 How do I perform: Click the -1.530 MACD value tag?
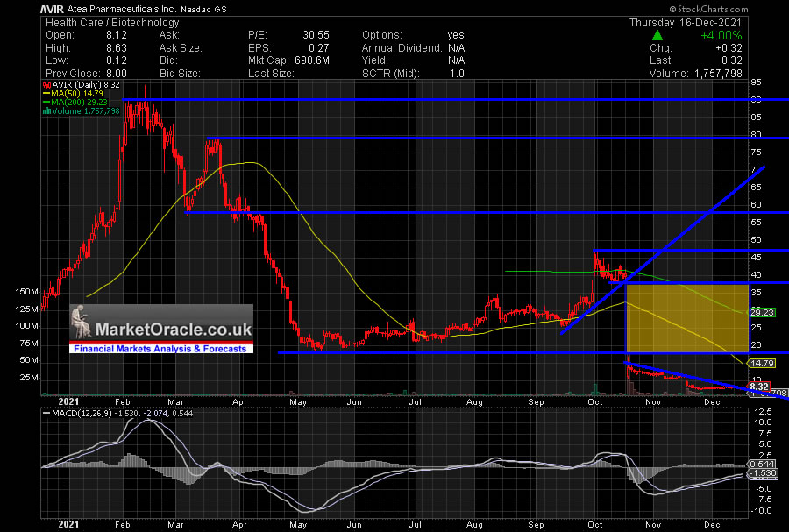[760, 473]
